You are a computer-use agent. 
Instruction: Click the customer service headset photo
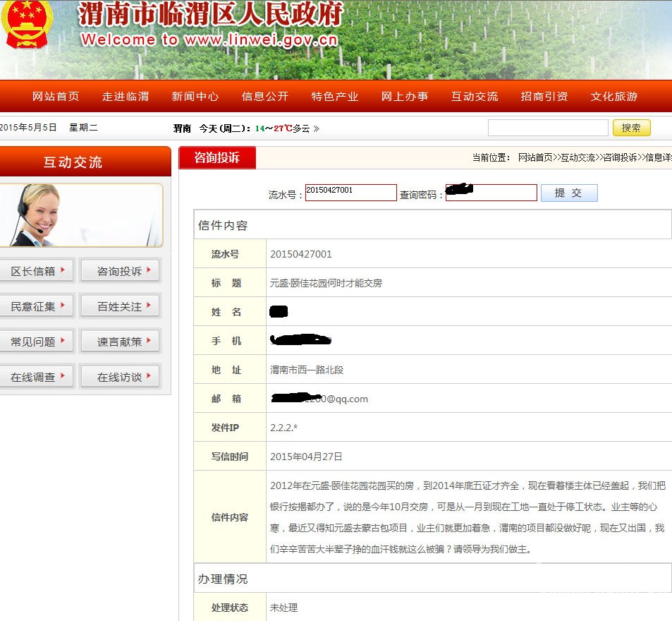[x=81, y=215]
